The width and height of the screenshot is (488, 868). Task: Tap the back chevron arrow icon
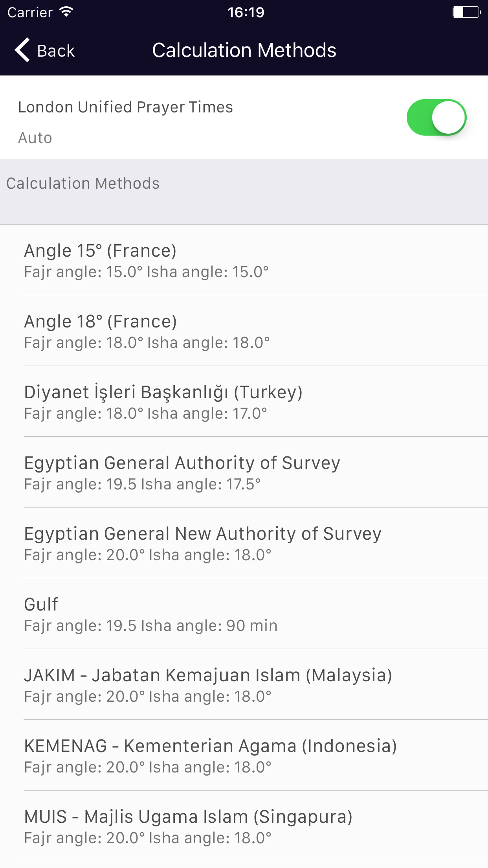[x=23, y=50]
